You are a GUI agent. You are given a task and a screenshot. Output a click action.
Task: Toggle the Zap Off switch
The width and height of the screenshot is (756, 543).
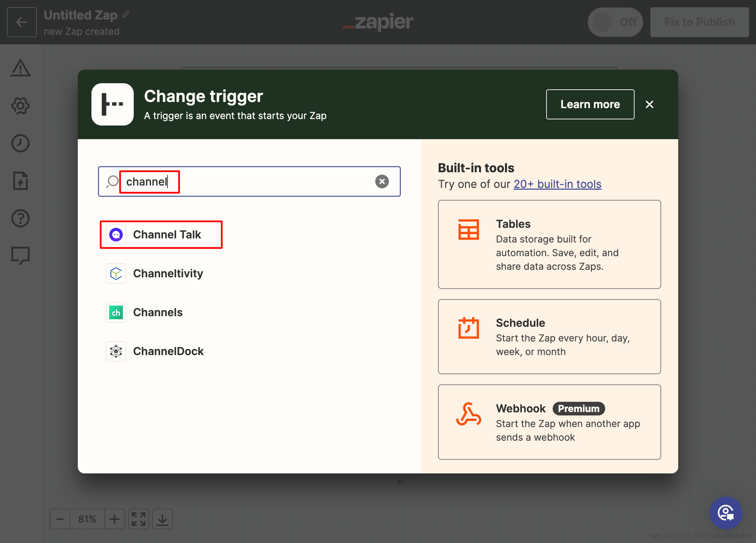pos(615,22)
